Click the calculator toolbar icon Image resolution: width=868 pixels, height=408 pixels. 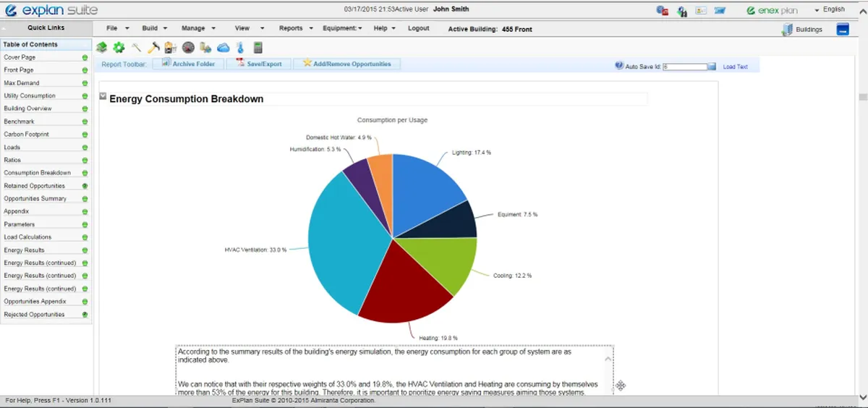[258, 48]
